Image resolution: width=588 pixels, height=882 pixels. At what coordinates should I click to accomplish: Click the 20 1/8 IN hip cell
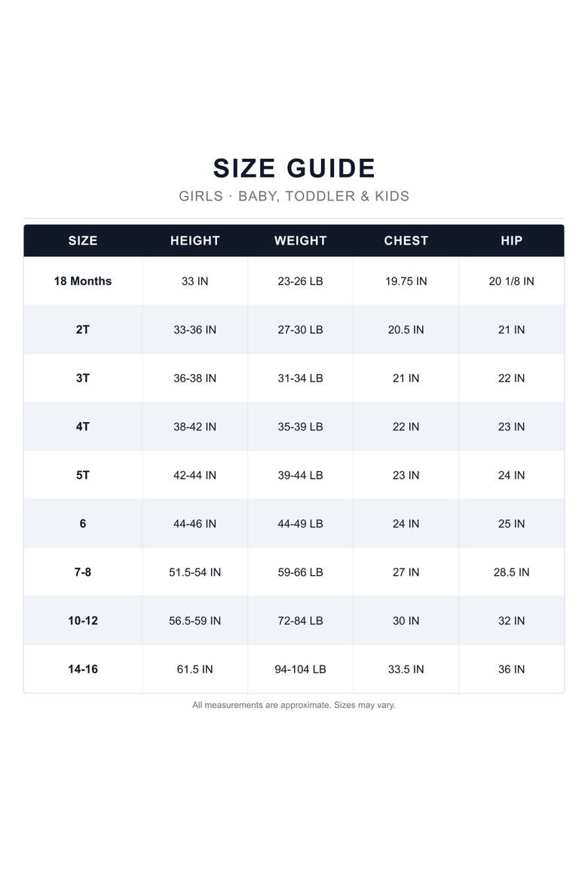pos(511,281)
